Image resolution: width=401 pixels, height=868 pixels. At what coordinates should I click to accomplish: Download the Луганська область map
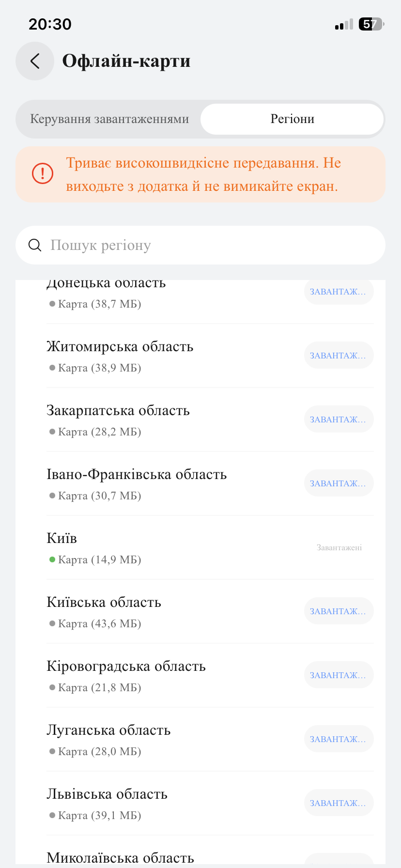tap(339, 739)
